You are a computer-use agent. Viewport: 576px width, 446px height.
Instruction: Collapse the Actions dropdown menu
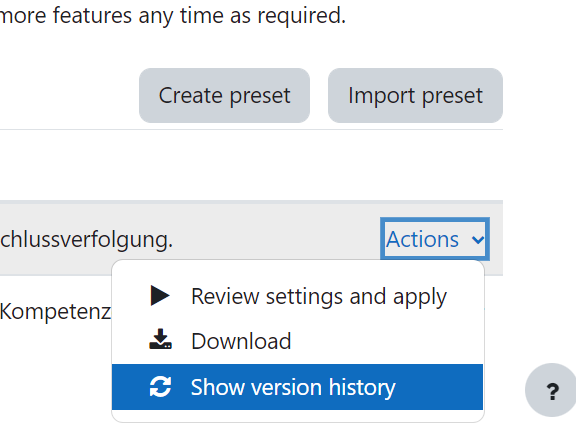(x=435, y=239)
